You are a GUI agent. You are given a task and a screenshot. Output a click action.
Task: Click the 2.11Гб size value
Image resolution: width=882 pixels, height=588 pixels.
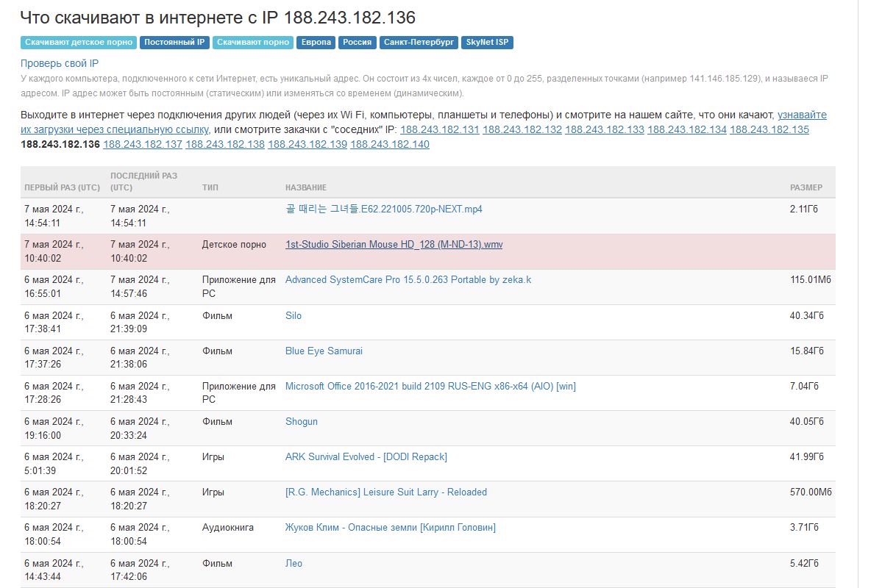click(x=804, y=209)
